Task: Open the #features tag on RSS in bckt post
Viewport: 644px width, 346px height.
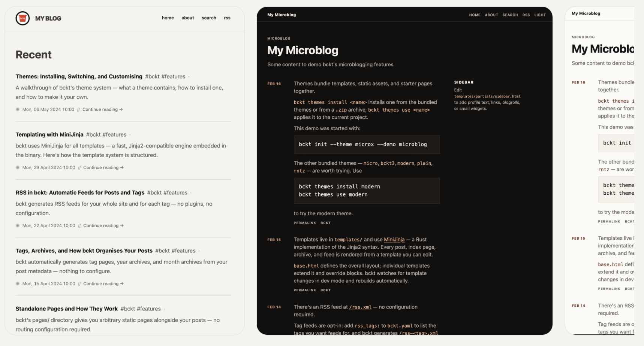Action: [175, 192]
